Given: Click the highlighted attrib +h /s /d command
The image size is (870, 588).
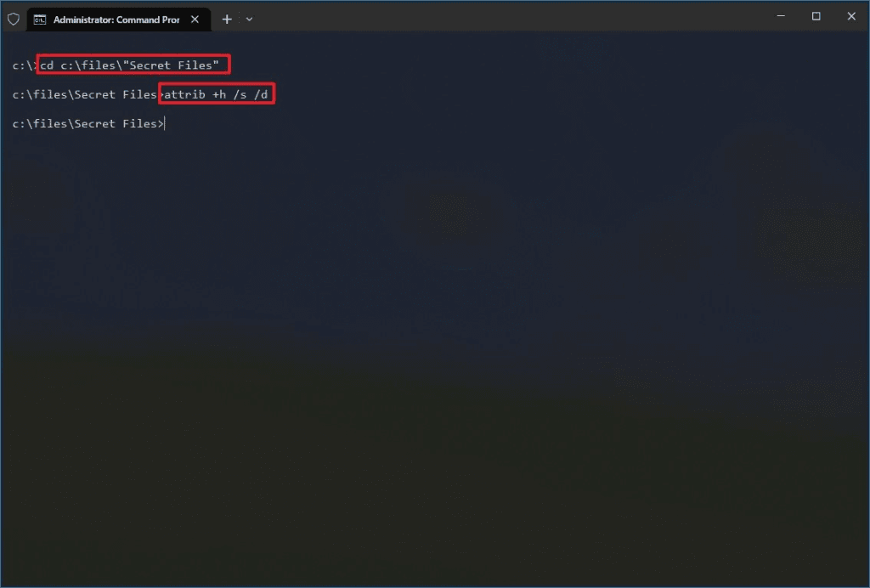Looking at the screenshot, I should [217, 94].
